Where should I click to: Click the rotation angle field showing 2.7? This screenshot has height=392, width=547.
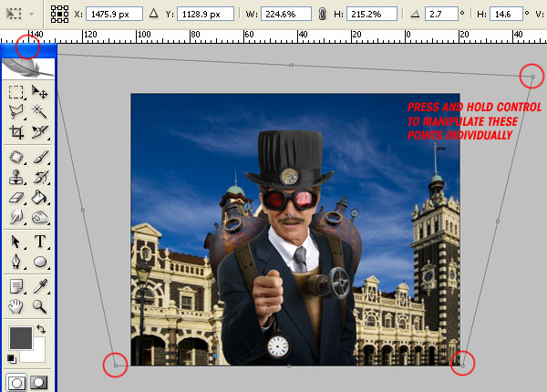coord(441,14)
